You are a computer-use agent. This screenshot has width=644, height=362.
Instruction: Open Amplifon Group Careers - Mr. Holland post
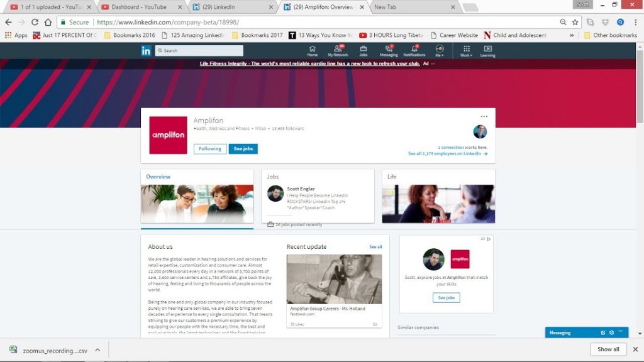[x=327, y=309]
